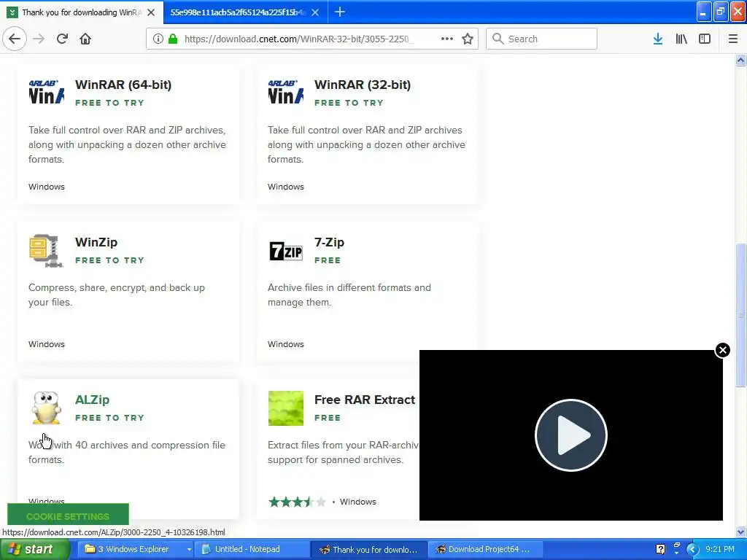Click the page scrollbar up arrow
This screenshot has width=747, height=560.
(740, 60)
